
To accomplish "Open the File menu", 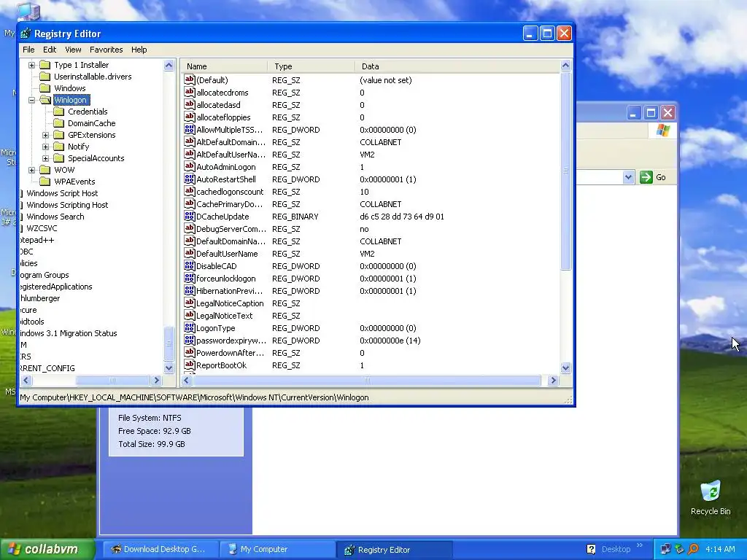I will point(28,50).
